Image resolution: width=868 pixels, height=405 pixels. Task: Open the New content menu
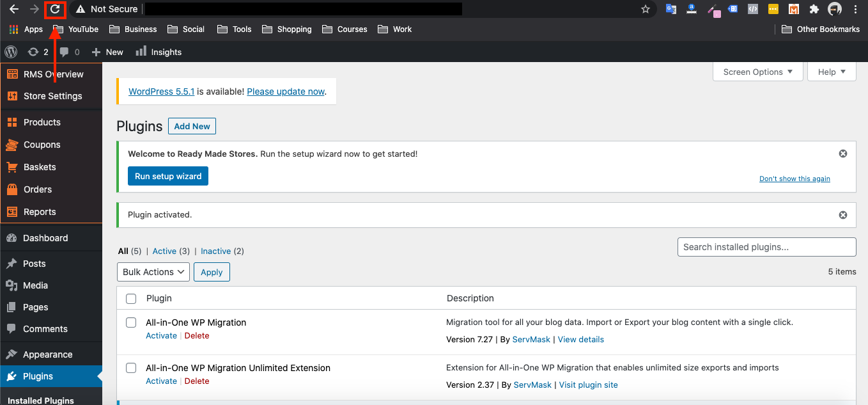[x=107, y=52]
